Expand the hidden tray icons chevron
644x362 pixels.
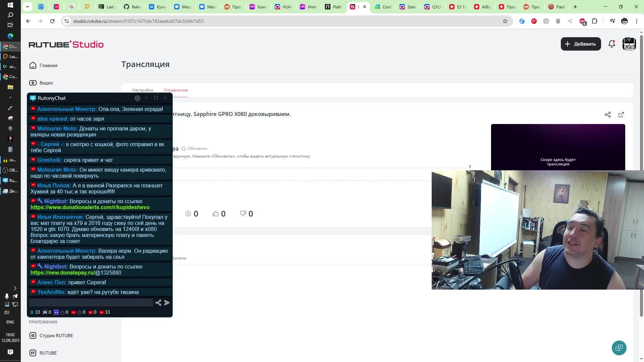[x=15, y=288]
